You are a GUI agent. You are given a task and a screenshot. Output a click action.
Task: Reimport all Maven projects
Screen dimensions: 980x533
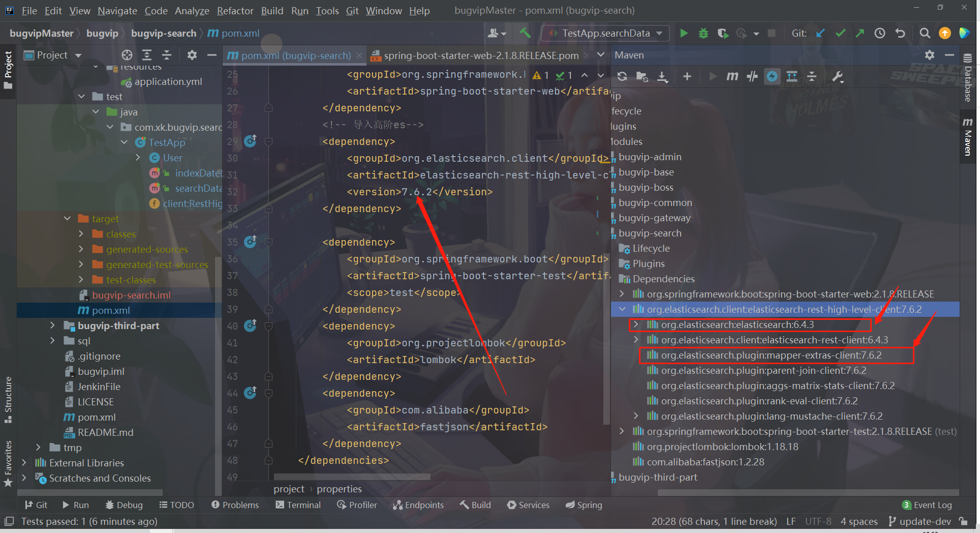pyautogui.click(x=622, y=76)
